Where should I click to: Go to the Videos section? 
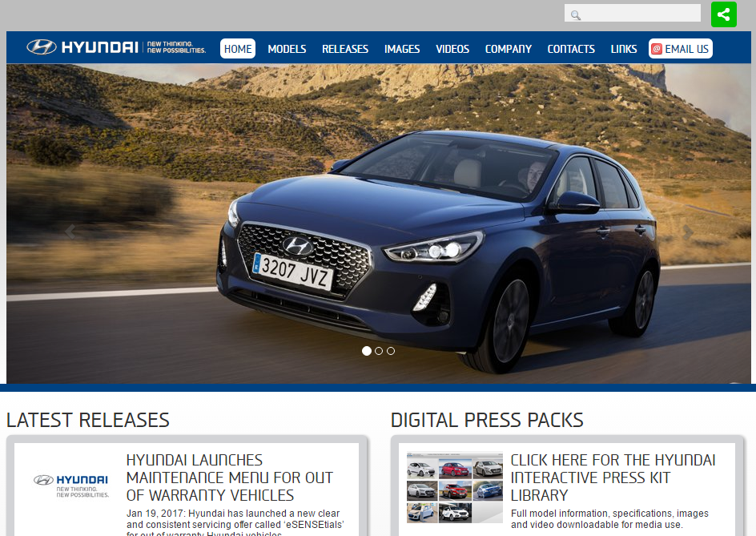tap(452, 49)
